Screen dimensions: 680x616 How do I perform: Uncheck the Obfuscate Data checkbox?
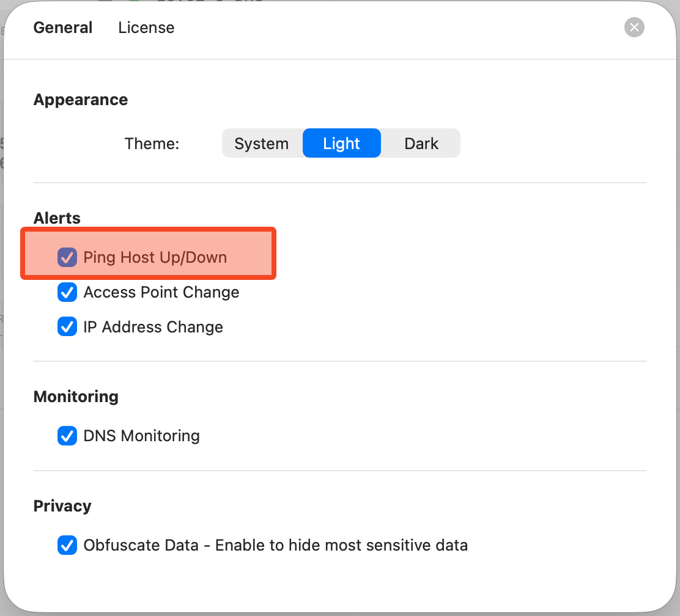click(67, 545)
